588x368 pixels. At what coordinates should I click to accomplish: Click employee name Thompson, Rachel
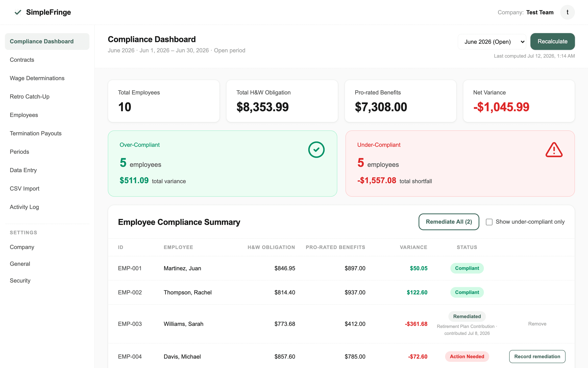[x=188, y=292]
